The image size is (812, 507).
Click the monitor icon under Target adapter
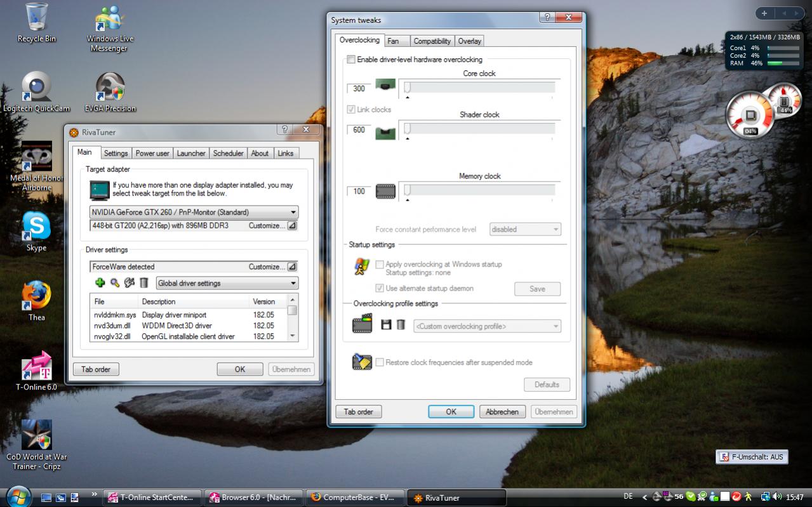(99, 190)
